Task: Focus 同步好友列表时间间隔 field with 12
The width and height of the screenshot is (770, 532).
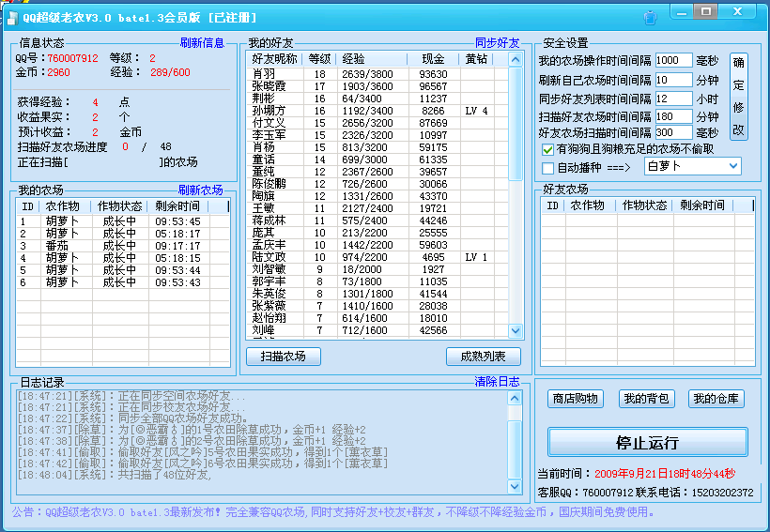Action: tap(674, 99)
